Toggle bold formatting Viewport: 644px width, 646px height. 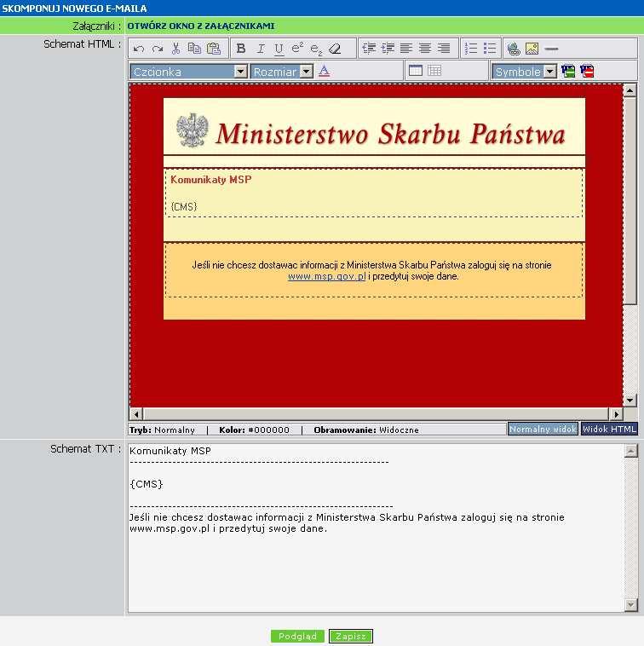[241, 49]
